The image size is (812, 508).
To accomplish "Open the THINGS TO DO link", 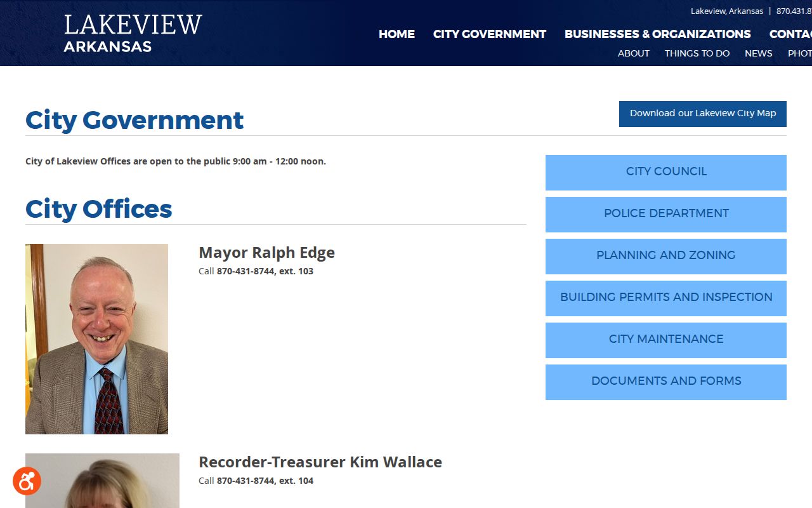I will [x=697, y=53].
